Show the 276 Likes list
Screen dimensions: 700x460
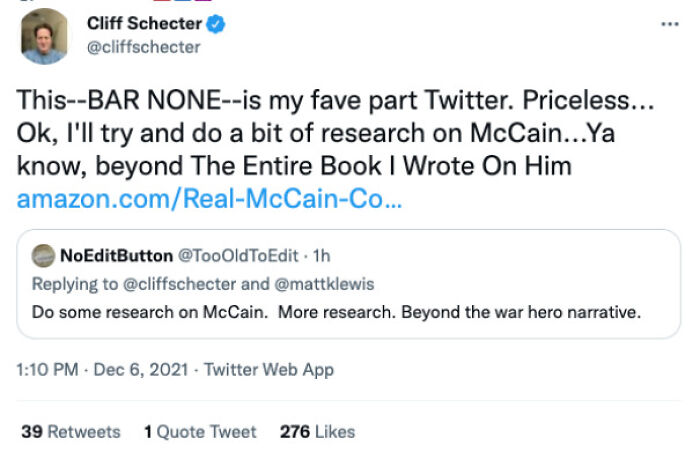click(x=317, y=432)
